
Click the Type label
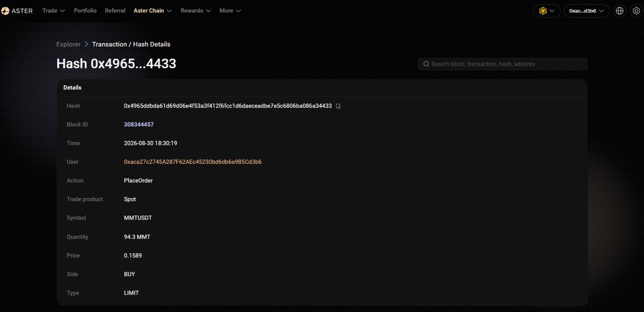pos(73,293)
